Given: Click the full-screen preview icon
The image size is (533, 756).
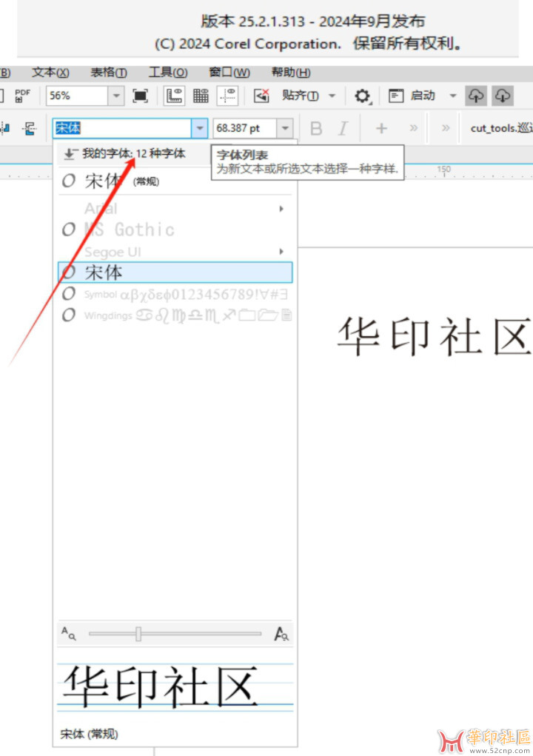Looking at the screenshot, I should (x=140, y=96).
